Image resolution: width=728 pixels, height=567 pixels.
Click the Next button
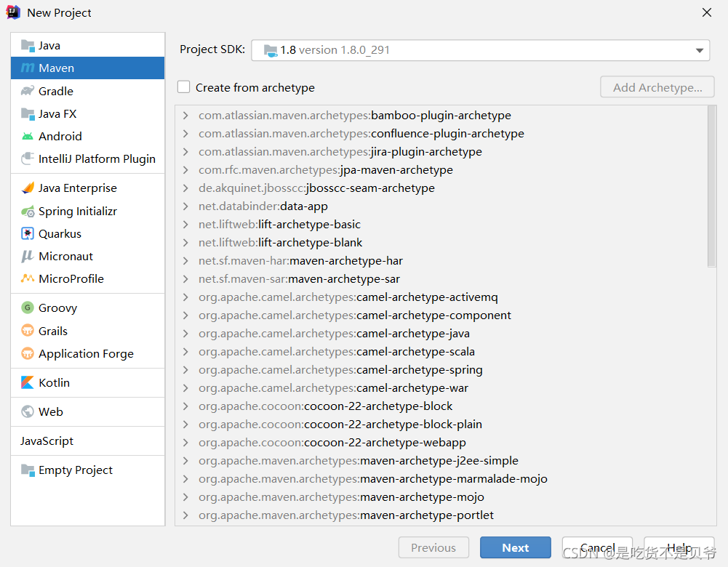click(516, 547)
